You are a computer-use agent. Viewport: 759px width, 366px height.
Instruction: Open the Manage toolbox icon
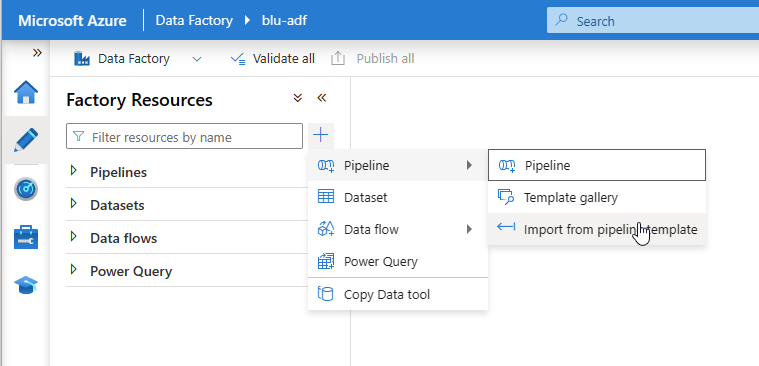26,237
